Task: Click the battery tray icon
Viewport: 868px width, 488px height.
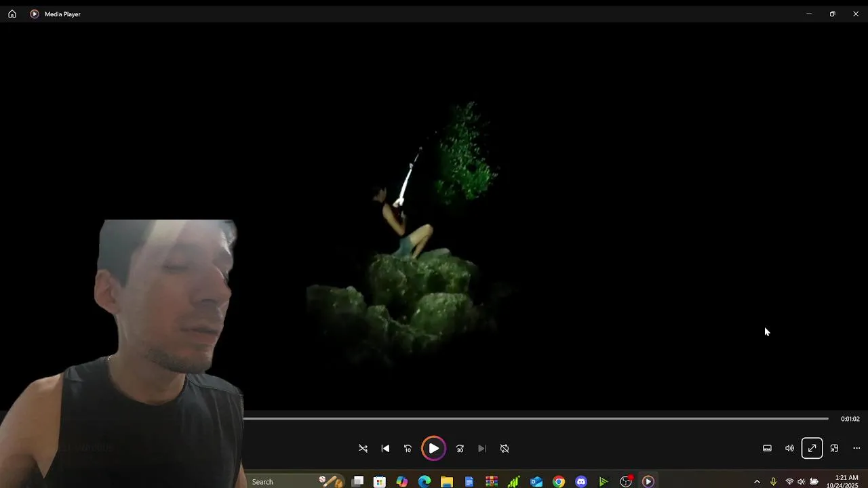Action: [x=814, y=481]
